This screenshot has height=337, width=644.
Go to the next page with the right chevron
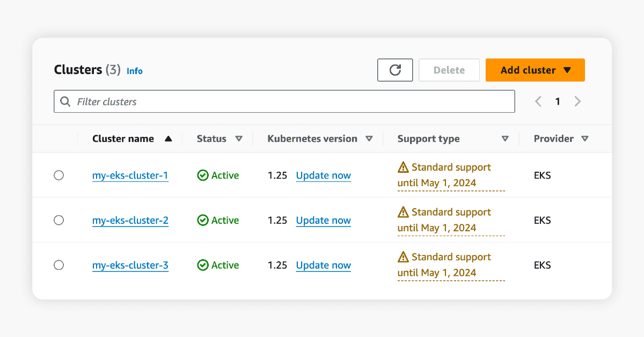(x=577, y=101)
